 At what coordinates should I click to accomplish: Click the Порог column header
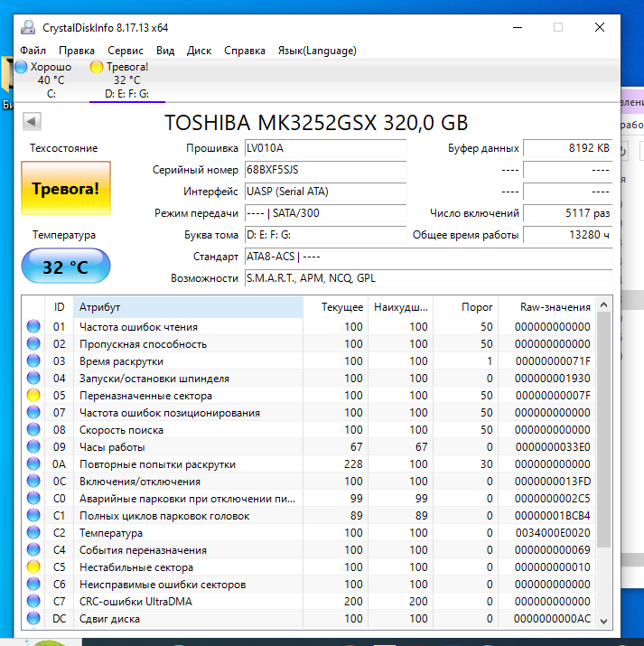(x=465, y=307)
